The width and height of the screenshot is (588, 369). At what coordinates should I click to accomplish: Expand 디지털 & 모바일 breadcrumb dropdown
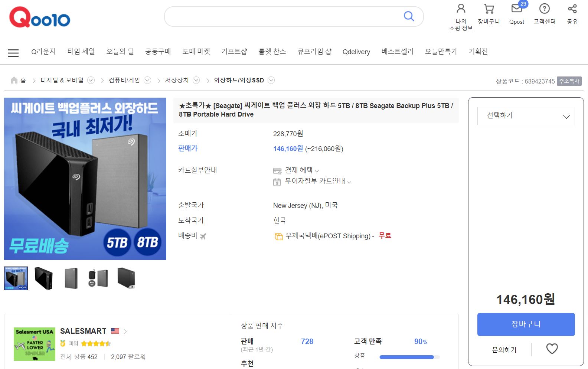tap(91, 80)
